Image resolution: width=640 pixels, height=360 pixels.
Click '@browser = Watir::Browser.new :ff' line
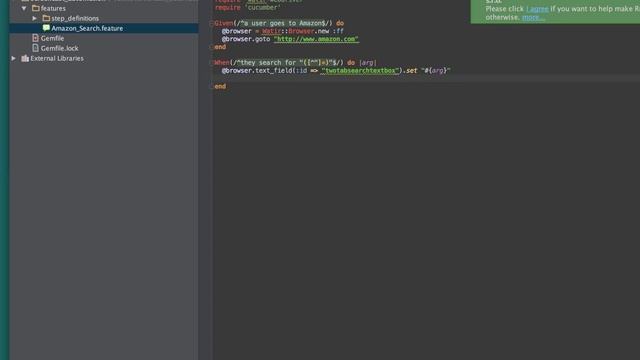[282, 31]
